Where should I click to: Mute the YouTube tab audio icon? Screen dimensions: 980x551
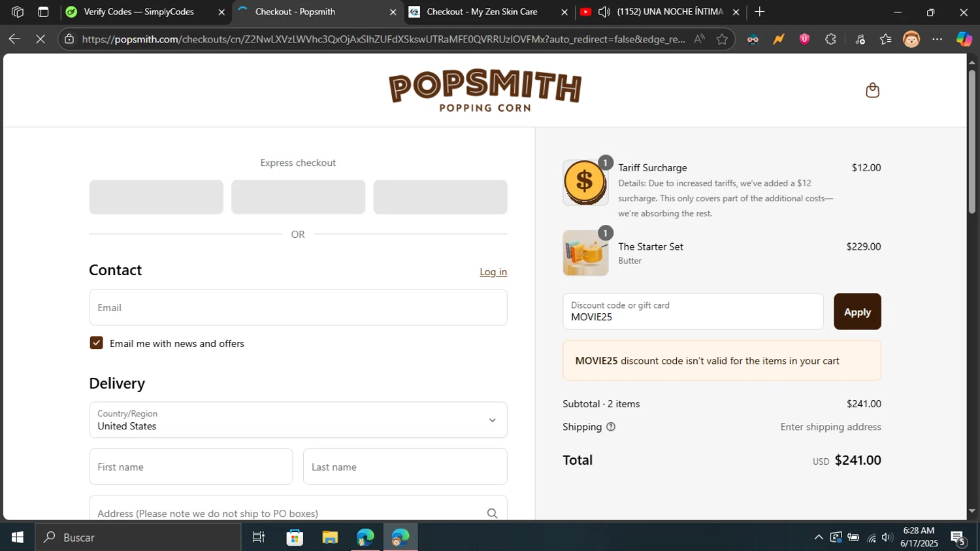point(604,12)
